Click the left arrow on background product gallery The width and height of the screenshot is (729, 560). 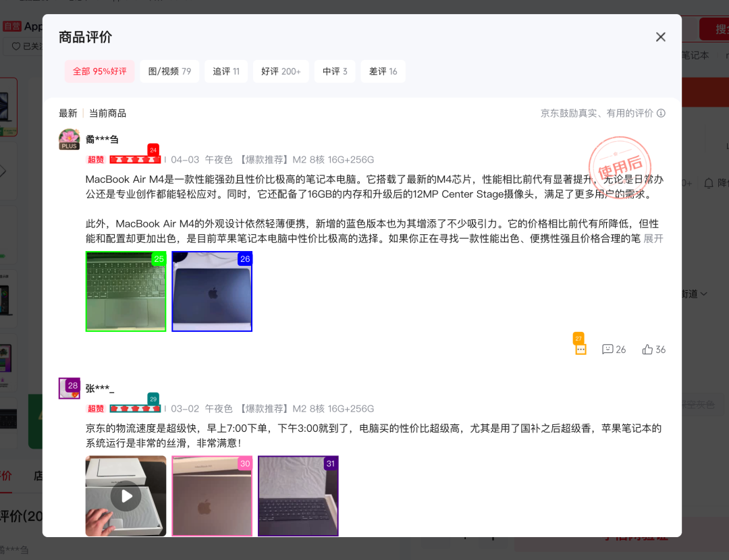pyautogui.click(x=3, y=171)
